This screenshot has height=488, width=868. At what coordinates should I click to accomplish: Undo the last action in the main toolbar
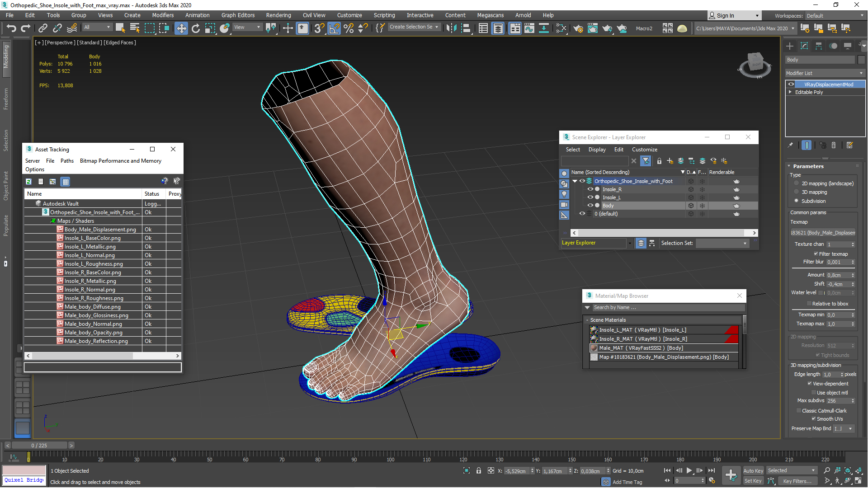[11, 28]
